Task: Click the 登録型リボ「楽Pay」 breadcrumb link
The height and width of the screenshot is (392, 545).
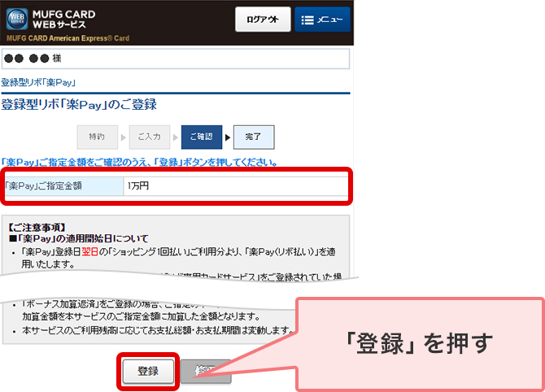Action: pos(38,82)
